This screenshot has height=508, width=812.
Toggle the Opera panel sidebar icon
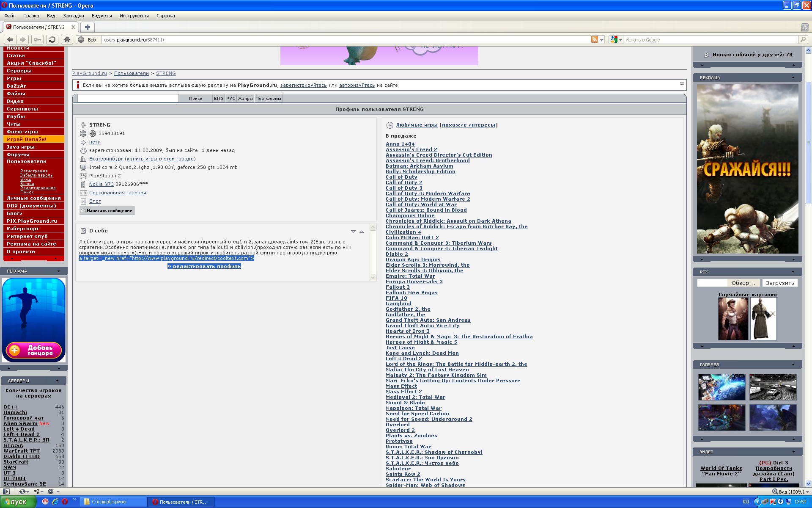(6, 491)
